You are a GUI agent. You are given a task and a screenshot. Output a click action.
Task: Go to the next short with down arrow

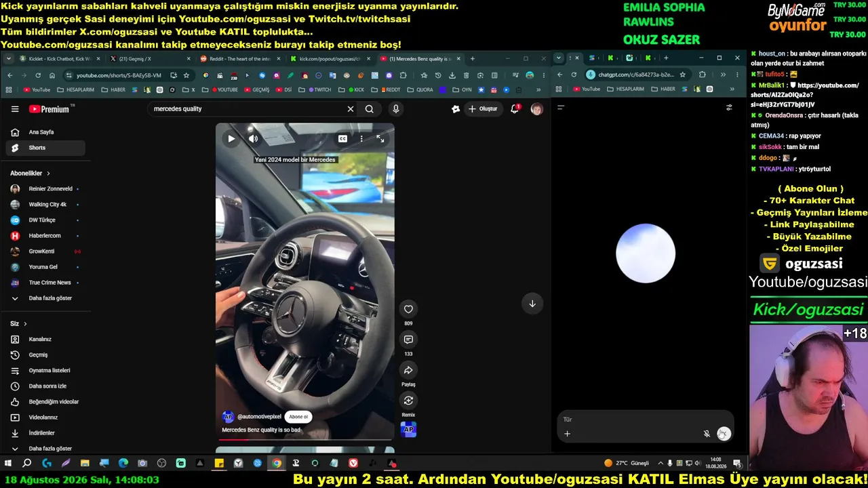click(532, 304)
